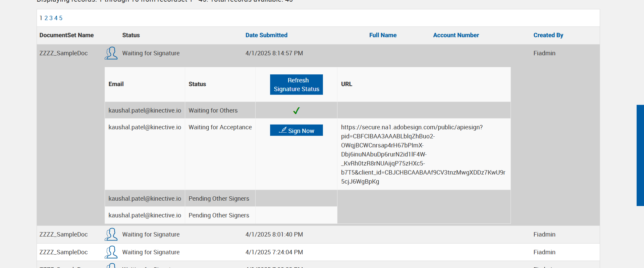Expand signers icon in 8:01:40 PM row
Viewport: 644px width, 268px height.
[x=111, y=234]
